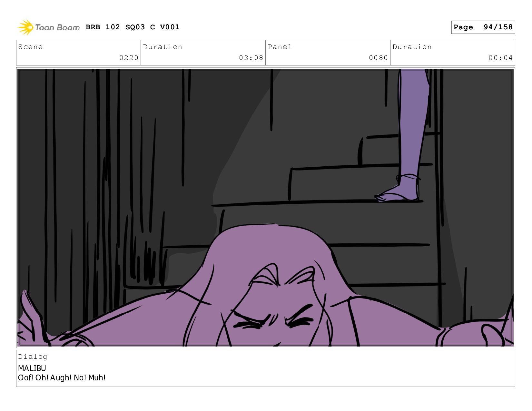This screenshot has width=532, height=411.
Task: Click the storyboard panel drawing
Action: (265, 208)
